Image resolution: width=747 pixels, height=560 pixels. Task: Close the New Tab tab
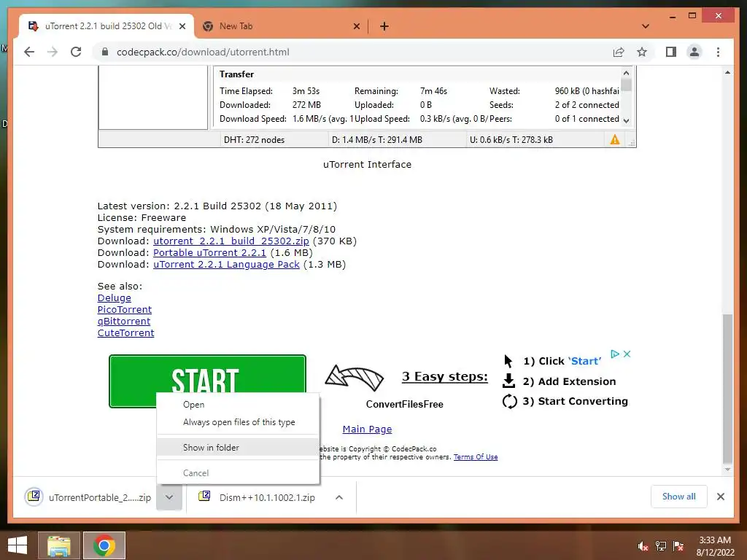point(356,26)
